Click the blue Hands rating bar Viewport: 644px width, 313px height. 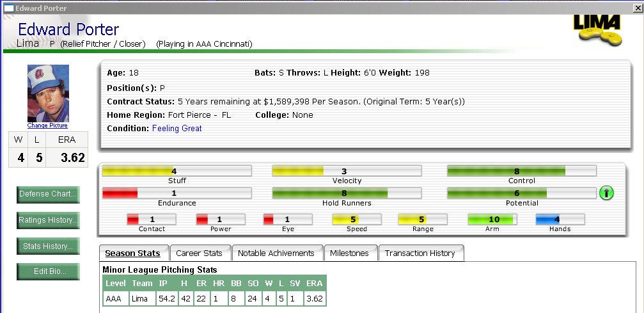pos(560,220)
